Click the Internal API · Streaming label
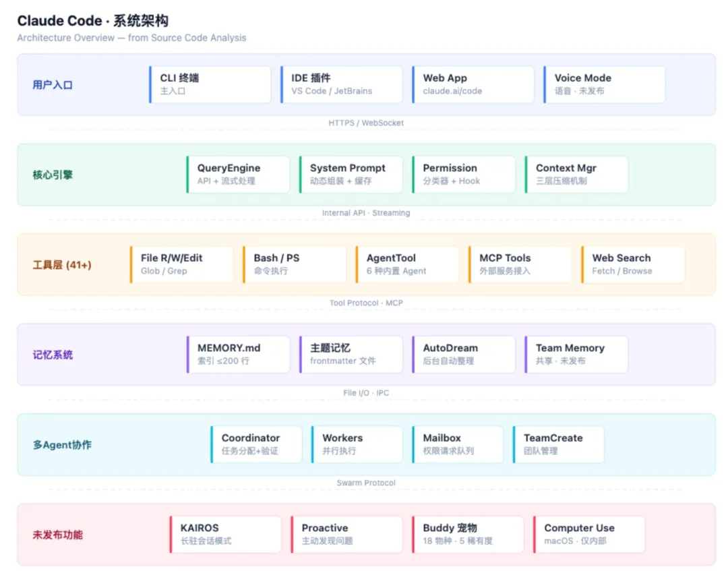 [x=366, y=213]
